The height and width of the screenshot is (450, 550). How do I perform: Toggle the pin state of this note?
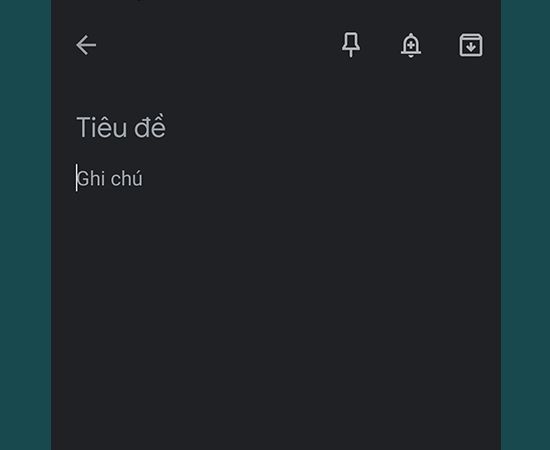351,45
